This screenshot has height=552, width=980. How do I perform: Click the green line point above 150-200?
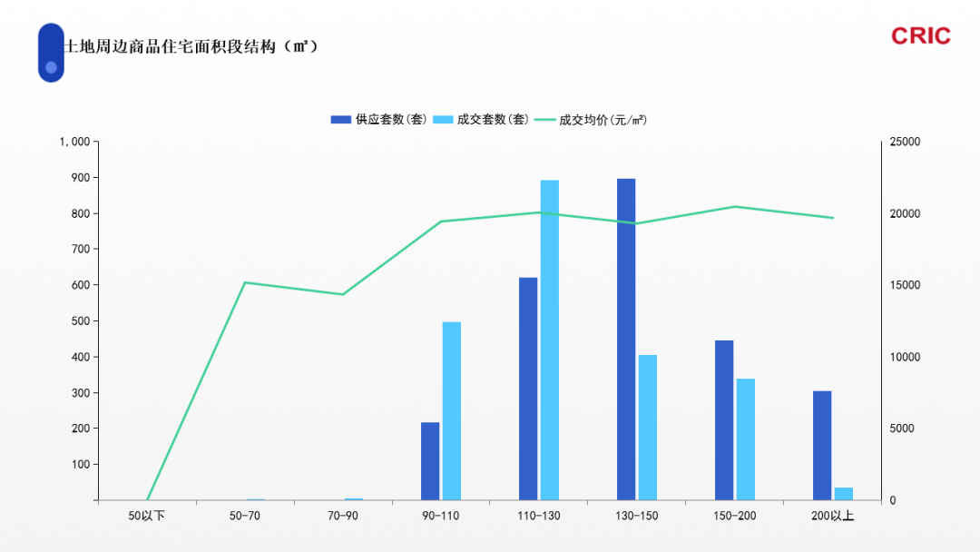tap(734, 206)
